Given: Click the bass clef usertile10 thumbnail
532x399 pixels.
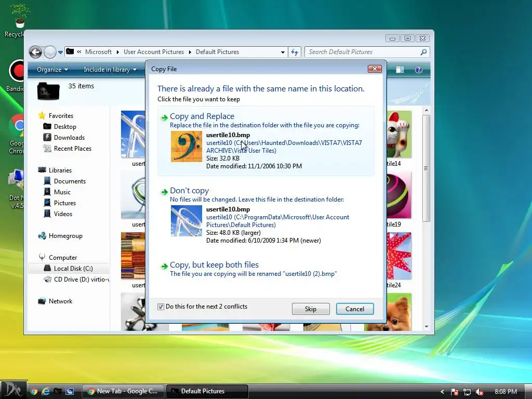Looking at the screenshot, I should (187, 147).
